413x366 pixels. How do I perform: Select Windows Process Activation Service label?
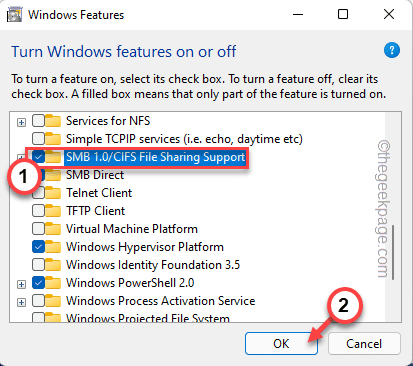pyautogui.click(x=160, y=301)
